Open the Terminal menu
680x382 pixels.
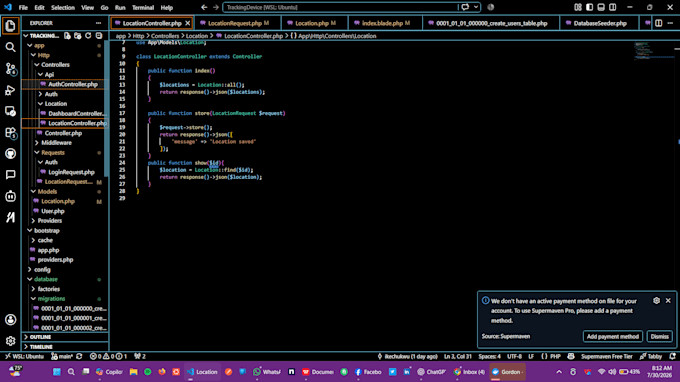(143, 7)
